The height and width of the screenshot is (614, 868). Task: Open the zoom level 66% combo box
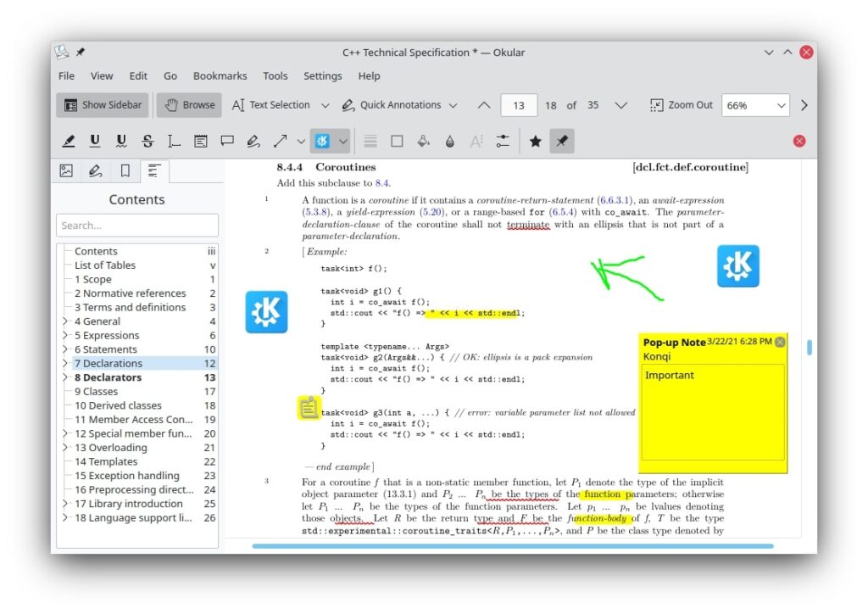(756, 105)
